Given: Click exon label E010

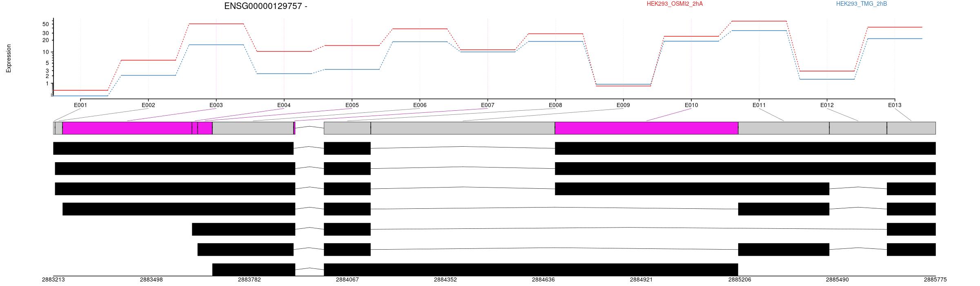Looking at the screenshot, I should pos(691,105).
